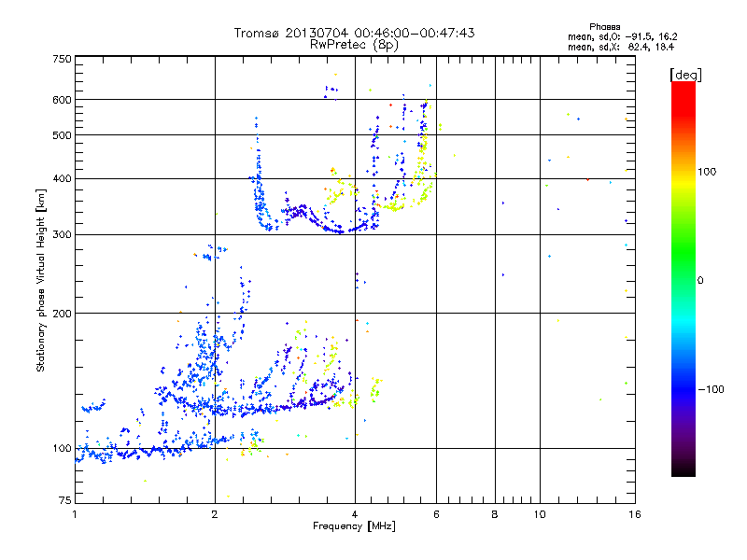Click the x-axis tick label '8'
Image resolution: width=747 pixels, height=560 pixels.
[495, 514]
